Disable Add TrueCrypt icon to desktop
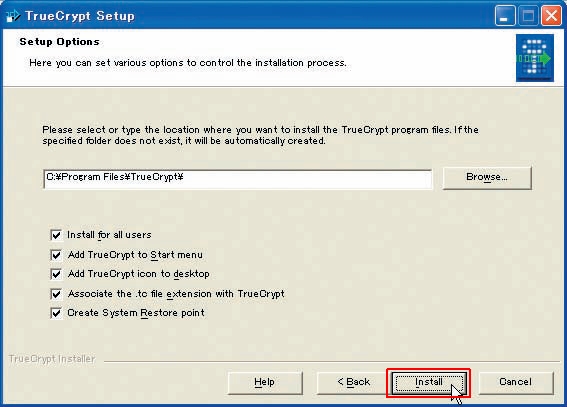This screenshot has height=407, width=567. 56,274
